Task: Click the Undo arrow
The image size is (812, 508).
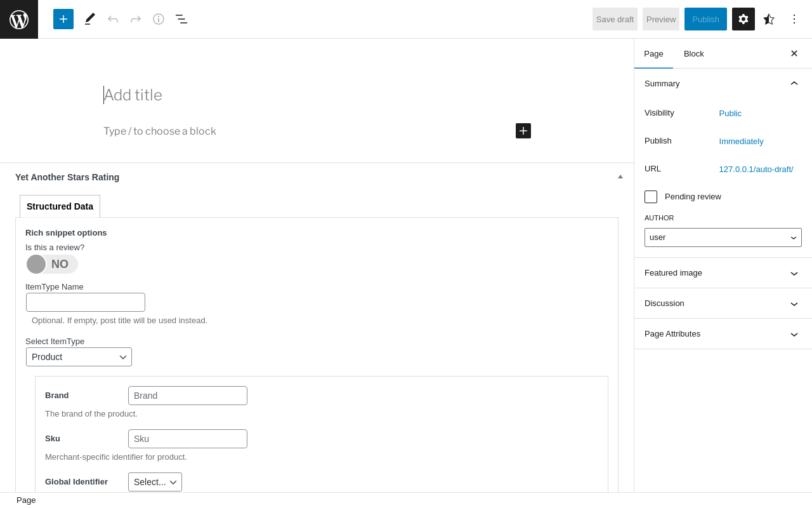Action: click(x=113, y=19)
